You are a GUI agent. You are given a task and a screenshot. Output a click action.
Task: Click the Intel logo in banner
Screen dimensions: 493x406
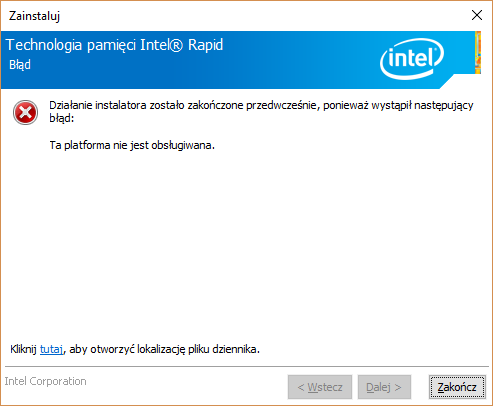(x=412, y=59)
